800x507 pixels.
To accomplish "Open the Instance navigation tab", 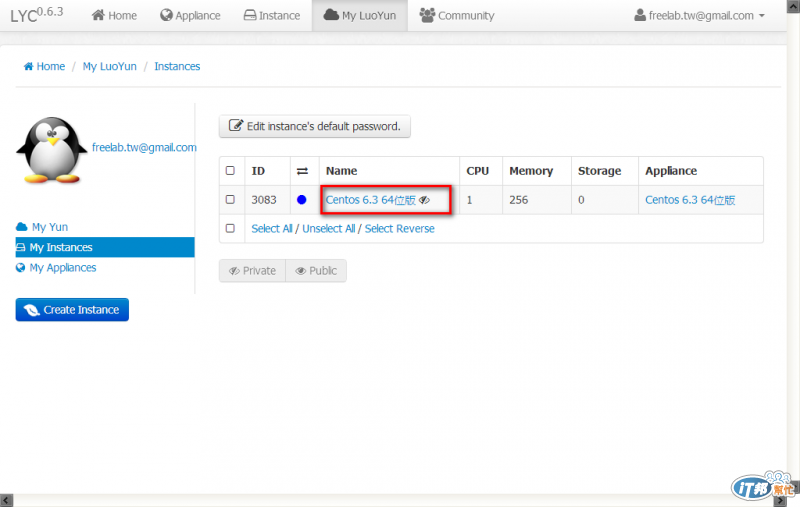I will (x=272, y=16).
